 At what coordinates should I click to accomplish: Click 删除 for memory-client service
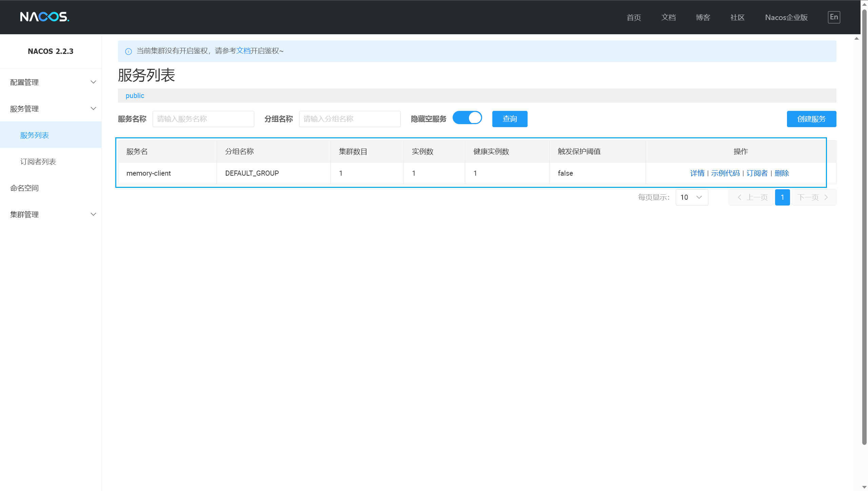(782, 173)
